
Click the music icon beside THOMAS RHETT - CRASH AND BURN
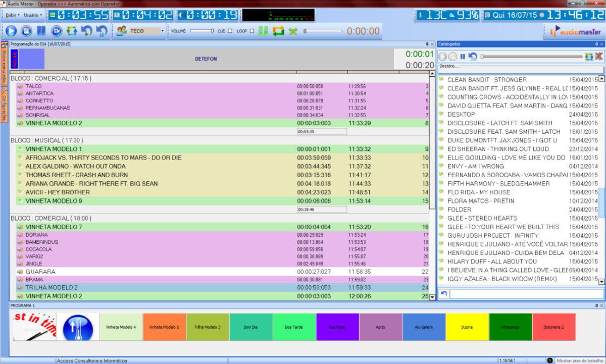[x=20, y=175]
